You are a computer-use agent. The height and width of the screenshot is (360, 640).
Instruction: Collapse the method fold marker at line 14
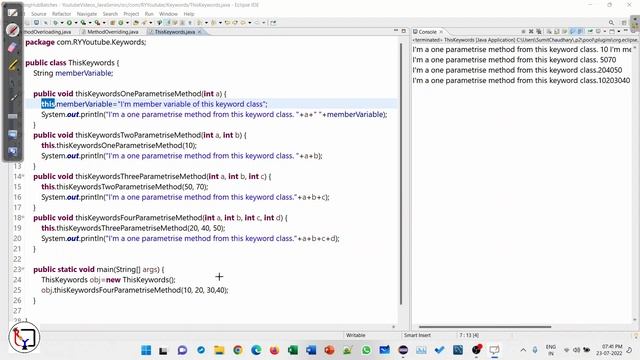click(23, 176)
